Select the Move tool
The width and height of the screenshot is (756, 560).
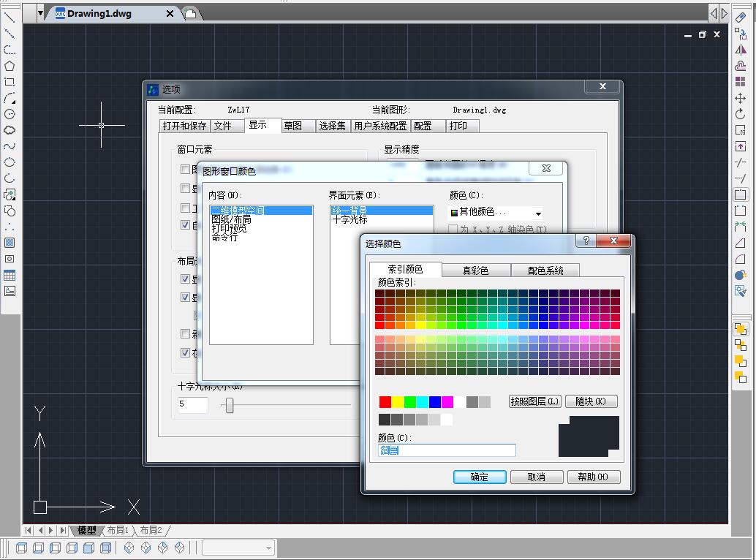tap(741, 98)
